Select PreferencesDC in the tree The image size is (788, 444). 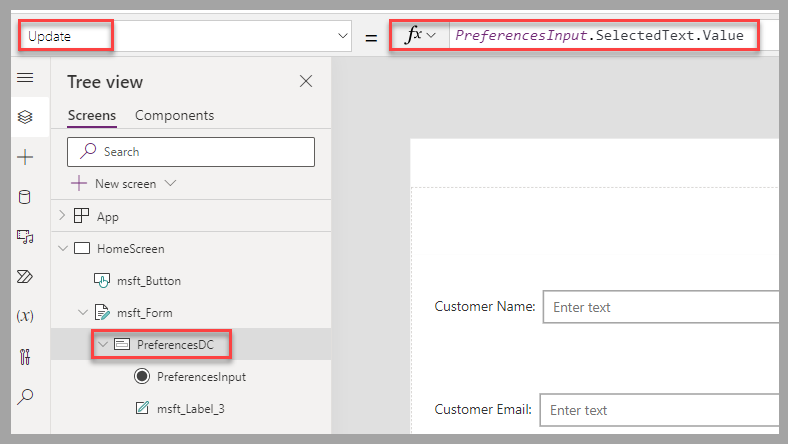point(175,345)
